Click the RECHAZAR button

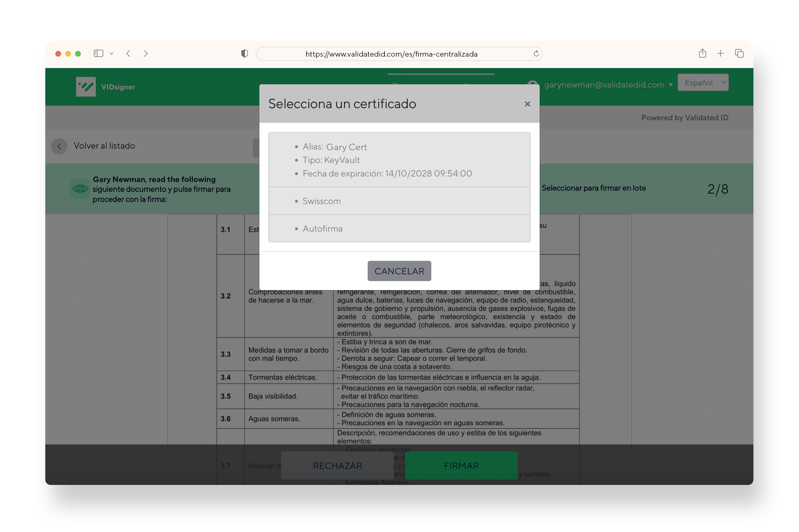[x=337, y=466]
